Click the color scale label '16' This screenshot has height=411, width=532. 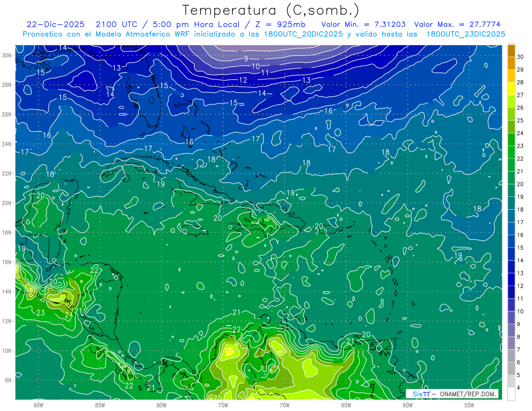click(521, 235)
